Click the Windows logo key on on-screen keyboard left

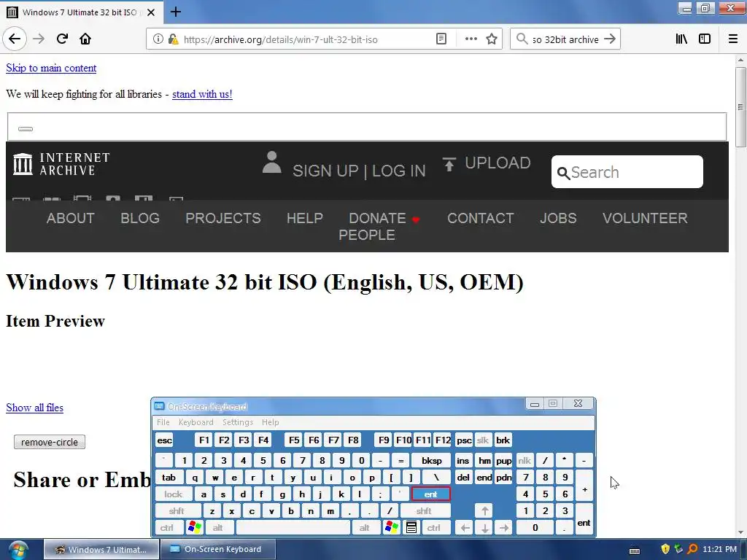[195, 528]
